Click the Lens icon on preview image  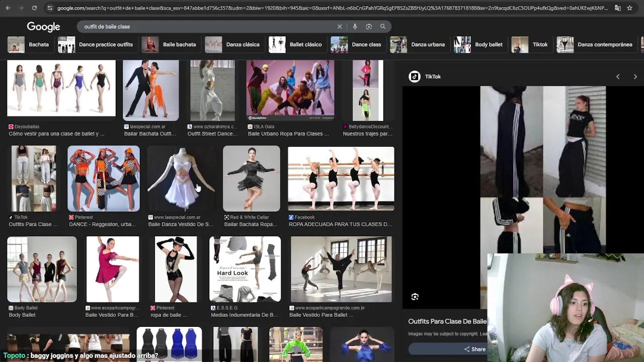(x=415, y=297)
